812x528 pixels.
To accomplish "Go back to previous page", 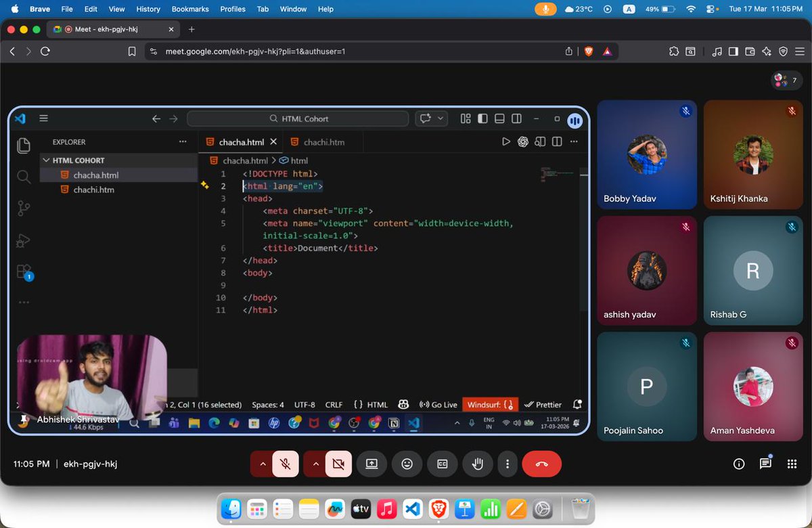I will [12, 51].
